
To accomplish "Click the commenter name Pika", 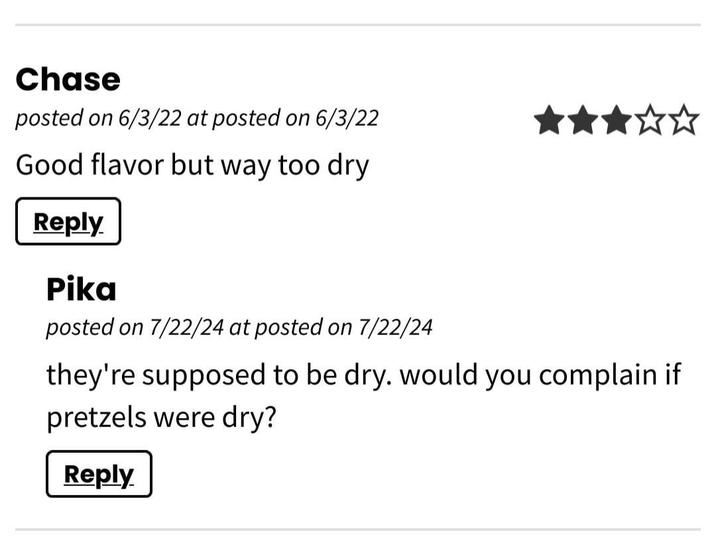I will [x=81, y=290].
